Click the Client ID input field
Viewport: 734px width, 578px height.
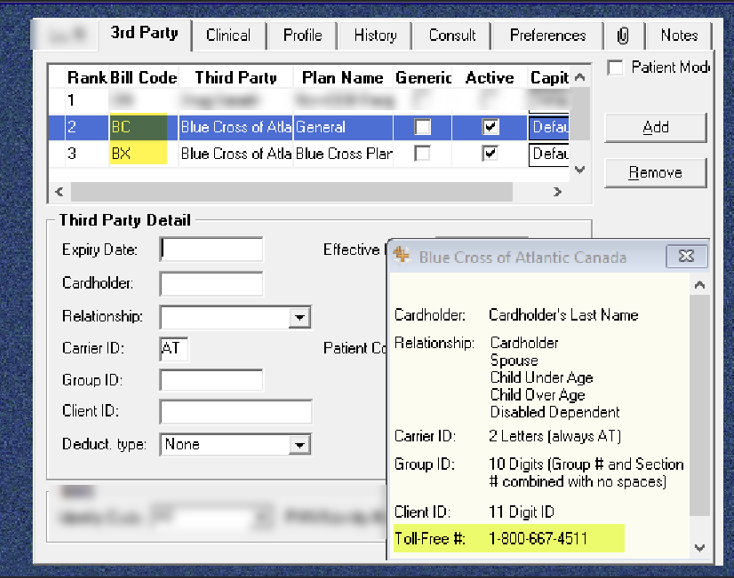pos(236,412)
